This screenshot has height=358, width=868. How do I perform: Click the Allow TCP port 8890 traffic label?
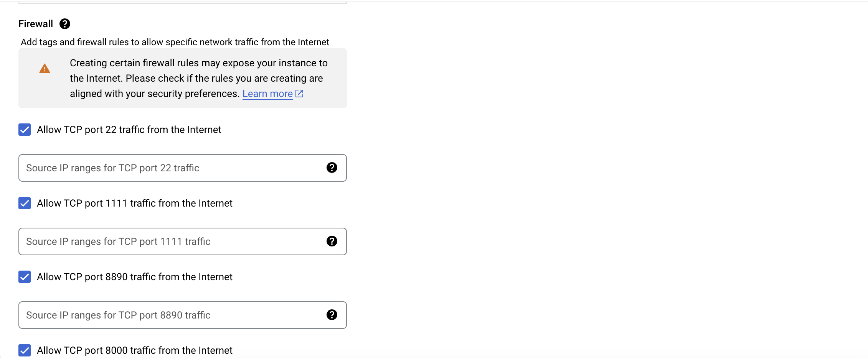click(135, 277)
